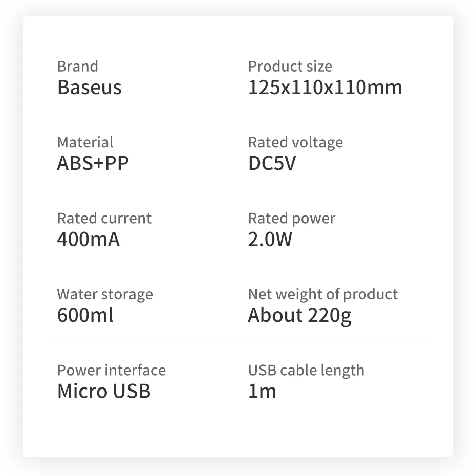Screen dimensions: 476x476
Task: Select the 1m cable length value
Action: coord(262,391)
